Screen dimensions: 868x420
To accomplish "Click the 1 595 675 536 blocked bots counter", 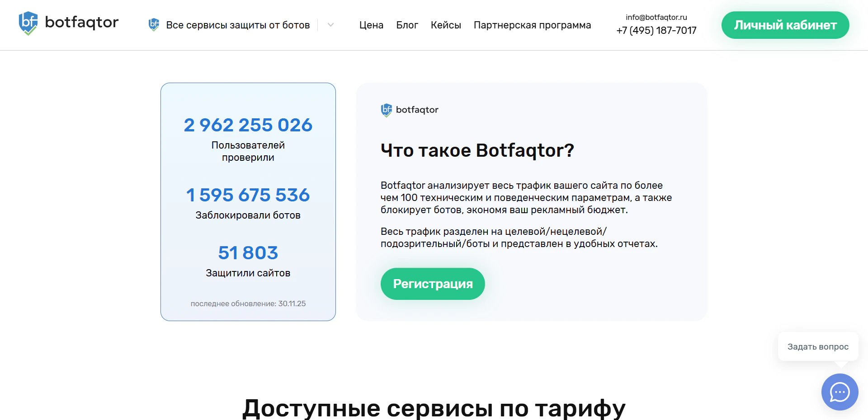I will click(x=248, y=195).
